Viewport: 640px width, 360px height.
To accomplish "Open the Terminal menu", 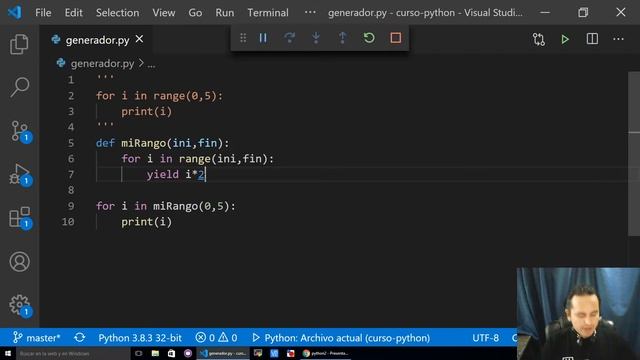I will click(268, 13).
